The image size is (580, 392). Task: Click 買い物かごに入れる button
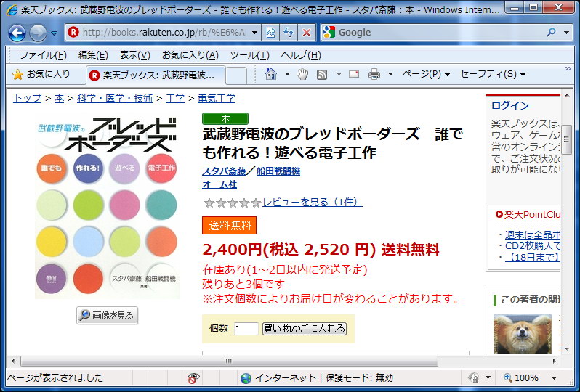(305, 328)
